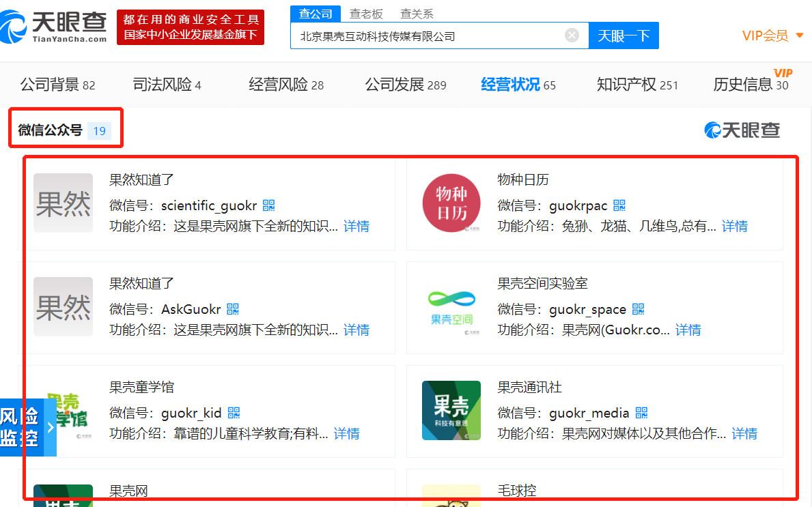The width and height of the screenshot is (812, 507).
Task: View QR code for guokr_media account
Action: tap(642, 412)
